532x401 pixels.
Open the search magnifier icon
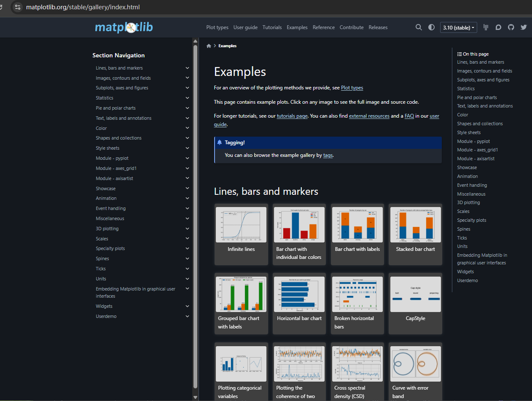click(x=419, y=27)
